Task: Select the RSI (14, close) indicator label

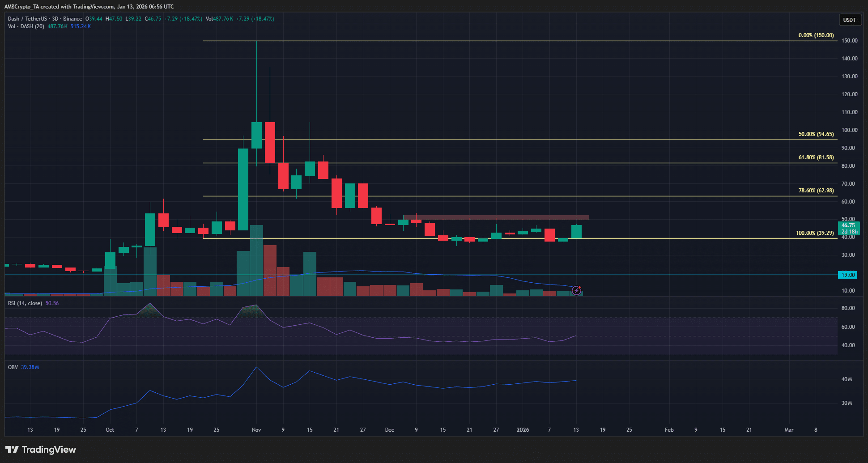Action: pos(25,303)
